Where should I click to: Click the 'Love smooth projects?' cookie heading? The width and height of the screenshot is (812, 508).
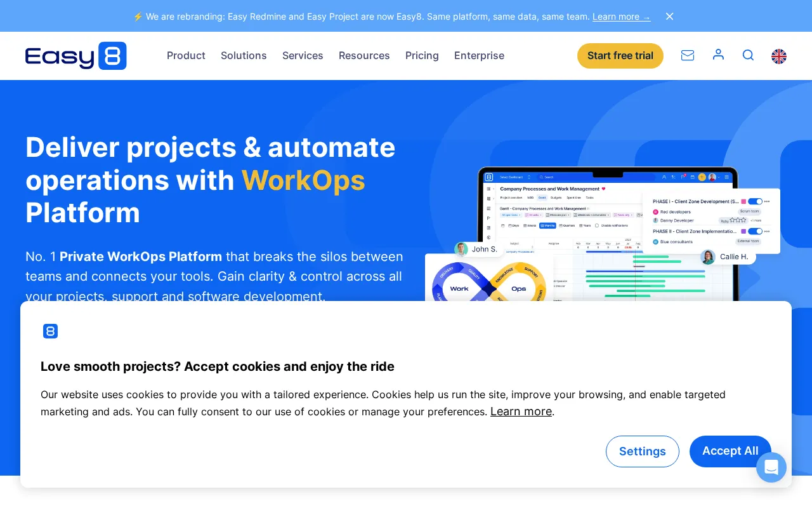[218, 366]
